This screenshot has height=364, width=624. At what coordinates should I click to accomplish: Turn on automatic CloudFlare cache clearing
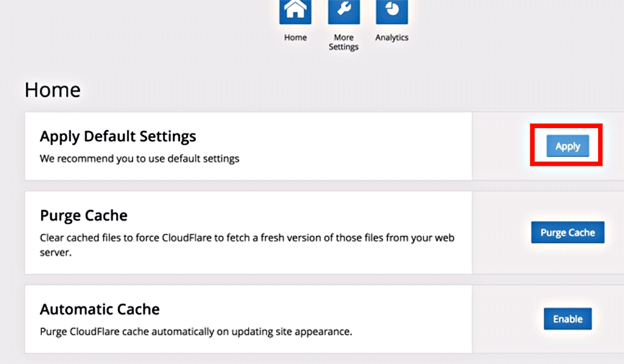[567, 318]
